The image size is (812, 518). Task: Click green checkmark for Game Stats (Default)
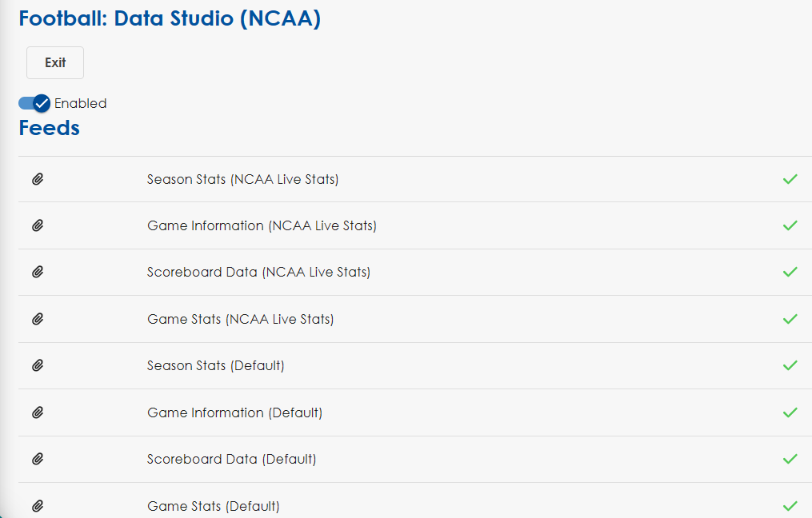pos(790,506)
